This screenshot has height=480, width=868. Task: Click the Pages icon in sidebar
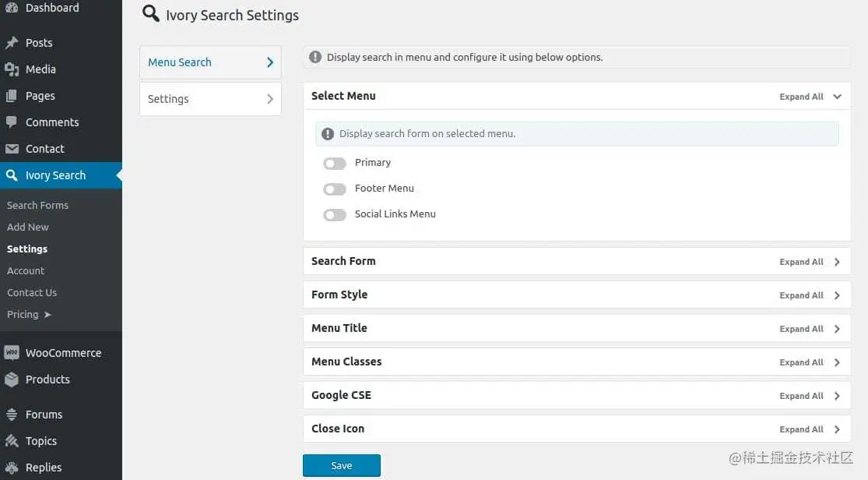(x=12, y=96)
